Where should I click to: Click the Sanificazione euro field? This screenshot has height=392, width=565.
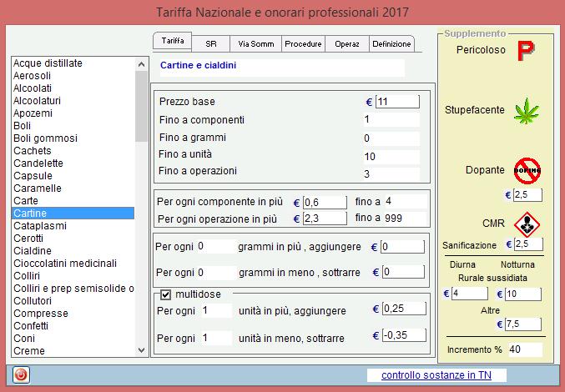coord(528,244)
